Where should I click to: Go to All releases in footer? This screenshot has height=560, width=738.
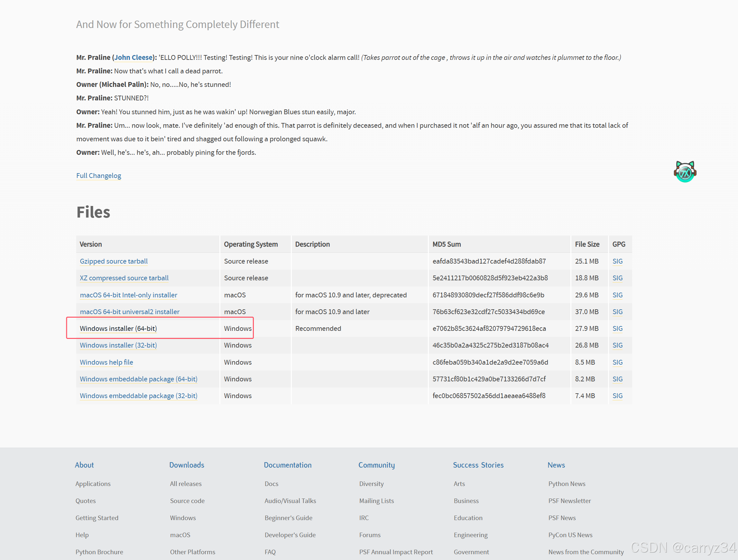(x=186, y=484)
